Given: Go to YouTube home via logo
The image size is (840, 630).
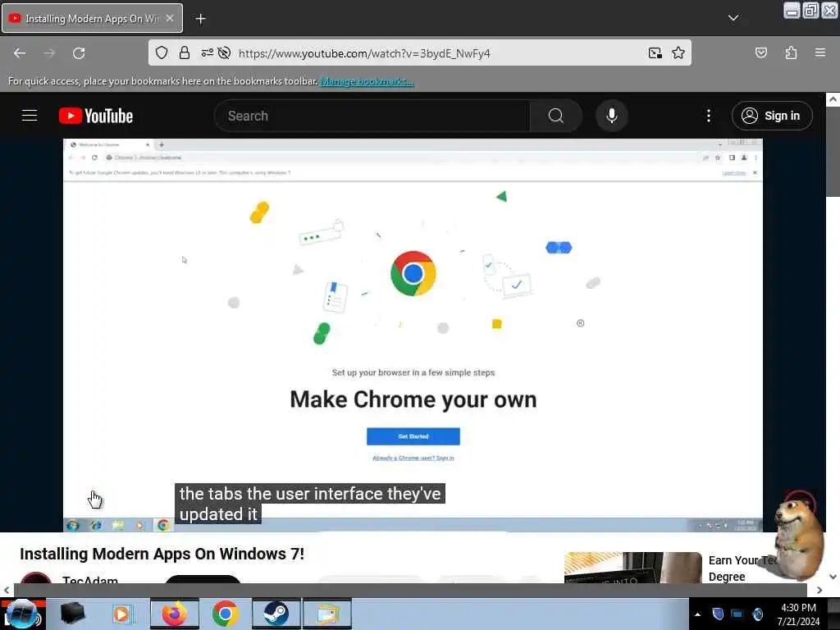Looking at the screenshot, I should (x=96, y=116).
